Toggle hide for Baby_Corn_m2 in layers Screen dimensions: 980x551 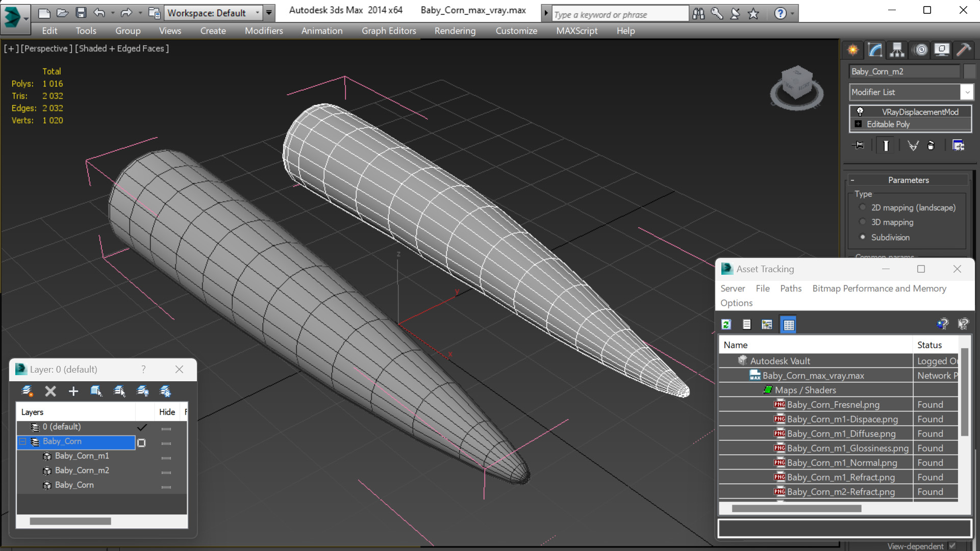point(166,473)
